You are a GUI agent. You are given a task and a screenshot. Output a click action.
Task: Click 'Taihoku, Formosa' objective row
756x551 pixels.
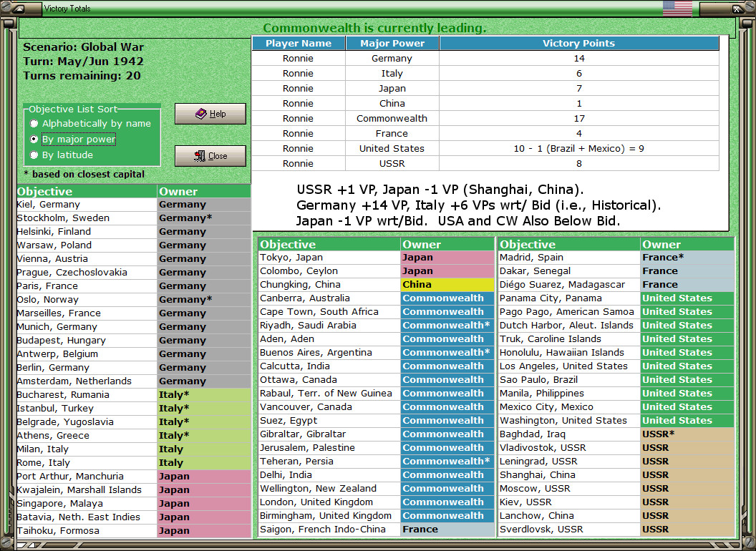point(134,531)
